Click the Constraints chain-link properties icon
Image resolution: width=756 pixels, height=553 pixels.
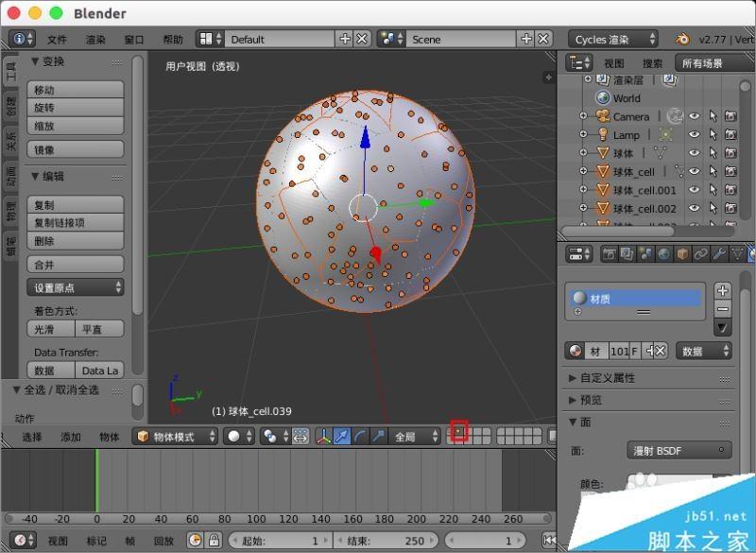click(x=697, y=255)
